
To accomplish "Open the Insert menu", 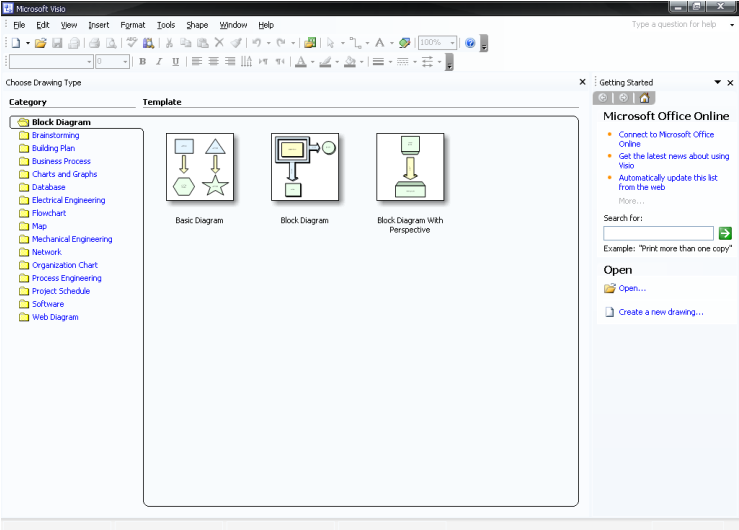I will coord(99,25).
